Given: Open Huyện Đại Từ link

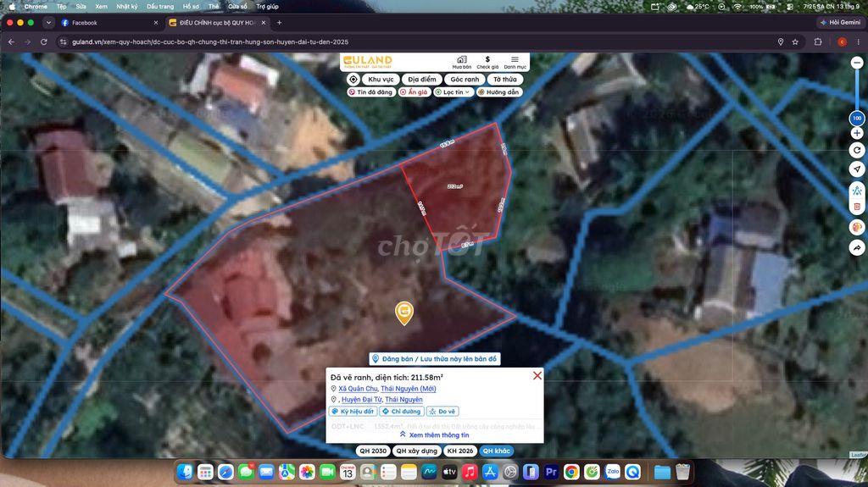Looking at the screenshot, I should (361, 399).
